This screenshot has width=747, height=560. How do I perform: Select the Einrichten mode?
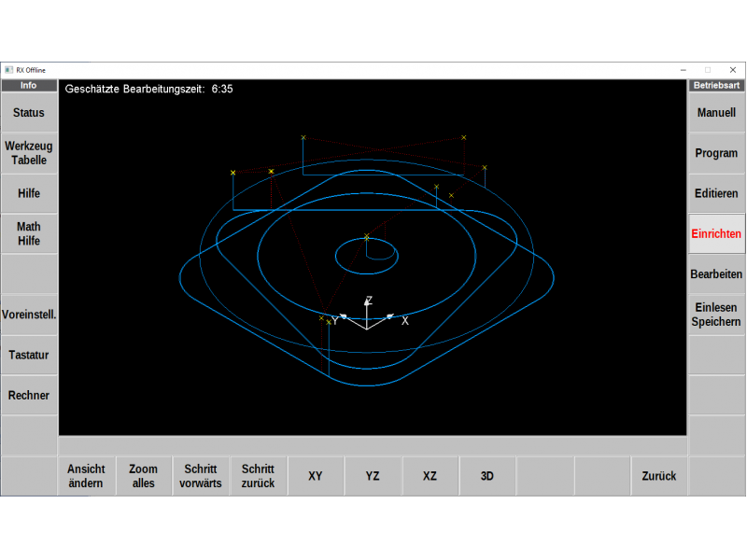coord(716,233)
